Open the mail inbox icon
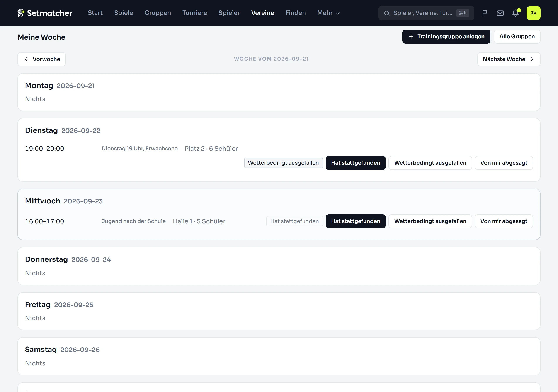 (500, 13)
